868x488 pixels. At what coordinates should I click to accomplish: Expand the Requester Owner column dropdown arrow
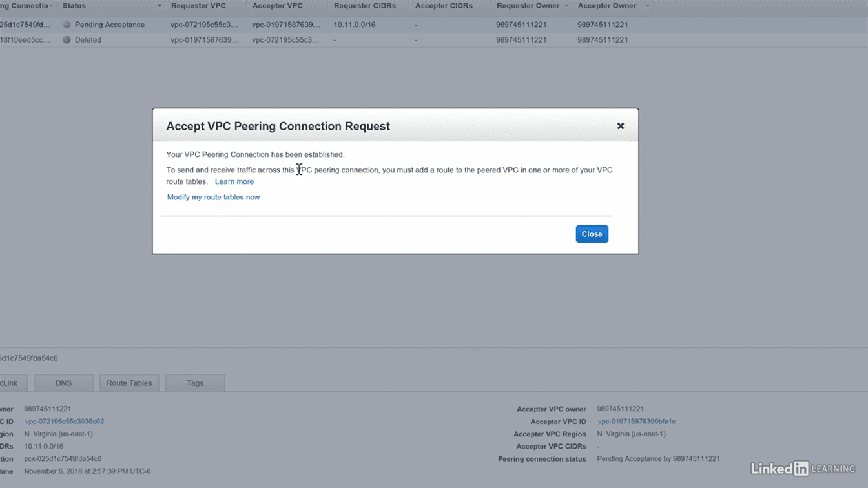(566, 6)
